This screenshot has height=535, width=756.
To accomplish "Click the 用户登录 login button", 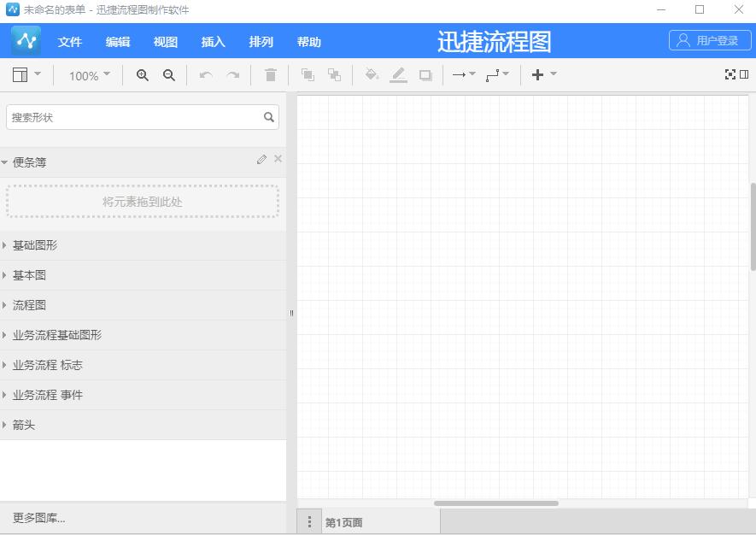I will pos(709,41).
